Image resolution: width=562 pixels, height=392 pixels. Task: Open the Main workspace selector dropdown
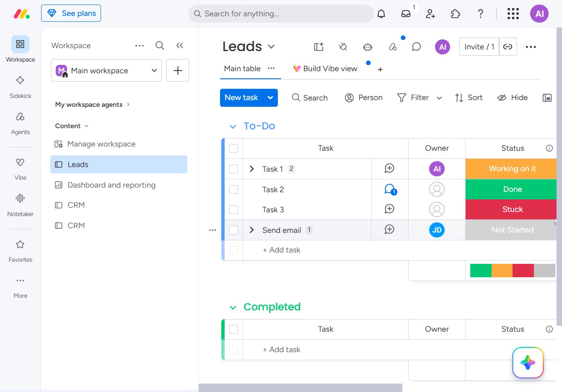(x=106, y=70)
